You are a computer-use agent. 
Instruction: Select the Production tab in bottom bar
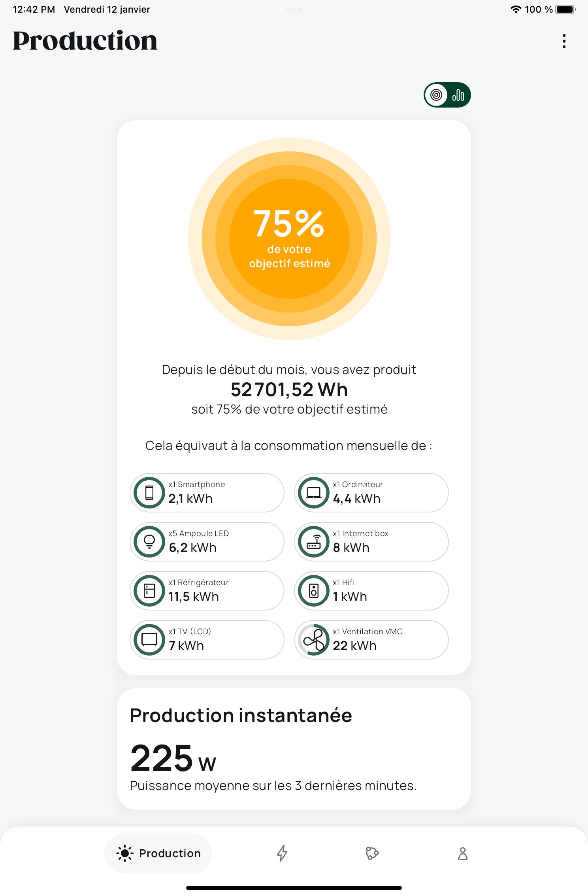(x=158, y=853)
